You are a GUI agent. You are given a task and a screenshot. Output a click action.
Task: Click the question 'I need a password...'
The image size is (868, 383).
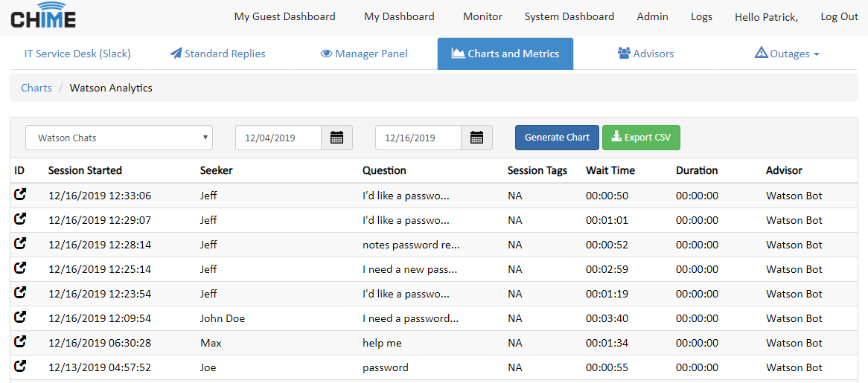[411, 318]
